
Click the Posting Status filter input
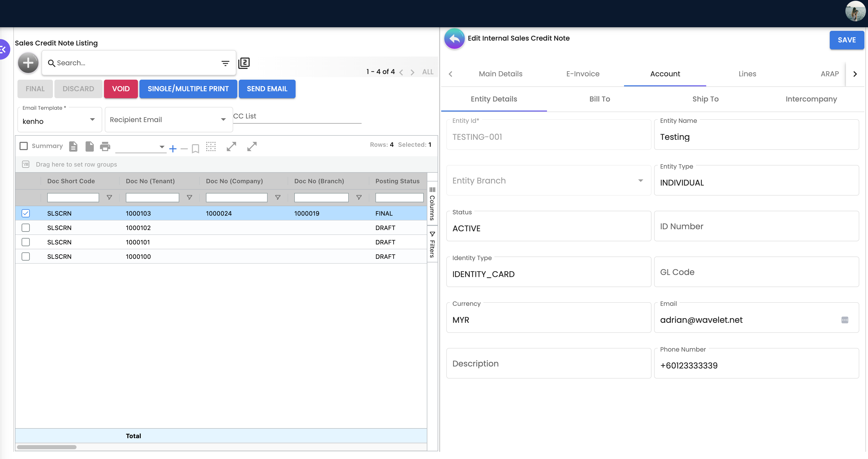point(399,198)
